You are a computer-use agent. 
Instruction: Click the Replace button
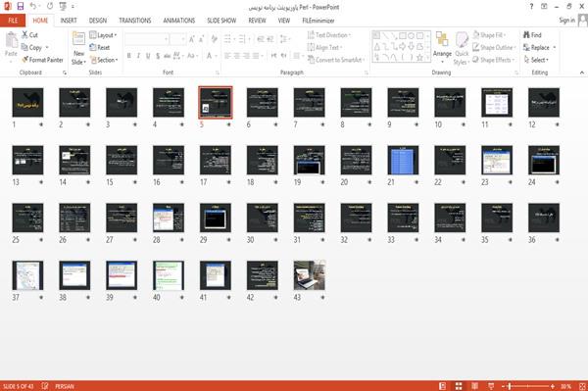[x=540, y=47]
